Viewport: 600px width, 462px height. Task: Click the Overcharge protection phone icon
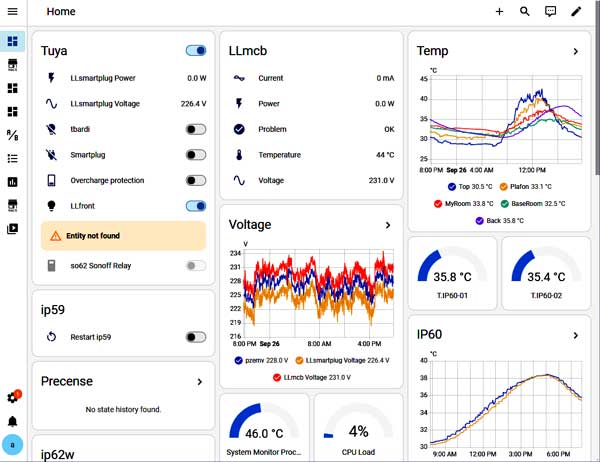[51, 180]
